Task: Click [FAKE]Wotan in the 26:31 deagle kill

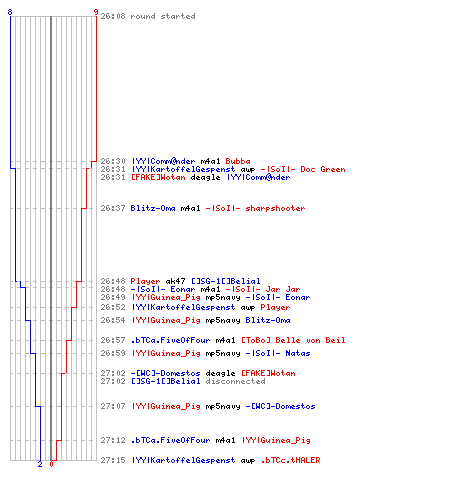Action: pos(158,177)
